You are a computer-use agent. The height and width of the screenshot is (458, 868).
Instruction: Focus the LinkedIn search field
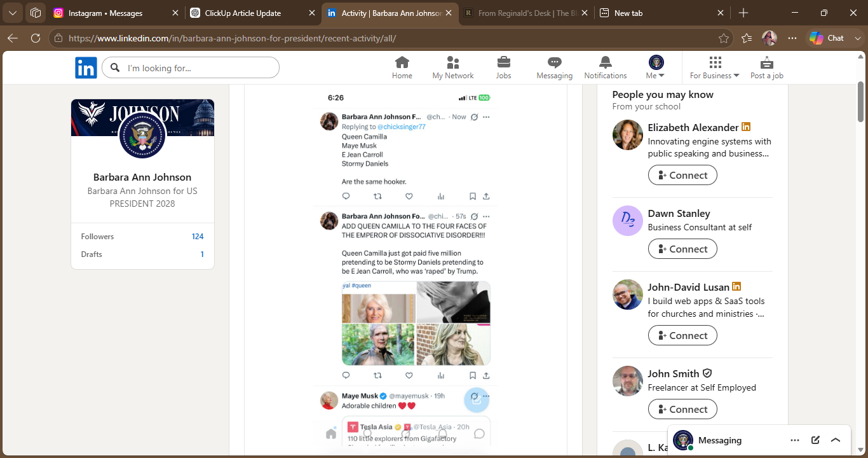[191, 67]
